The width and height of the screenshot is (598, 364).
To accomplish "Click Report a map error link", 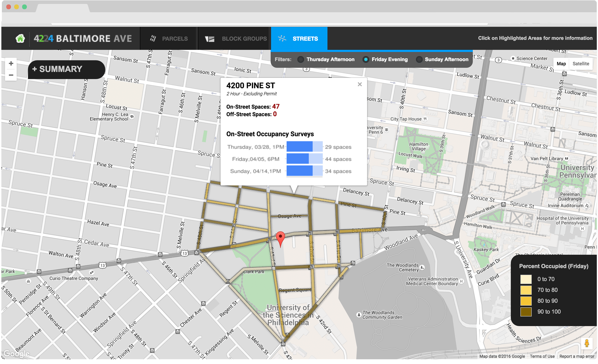I will pos(577,356).
